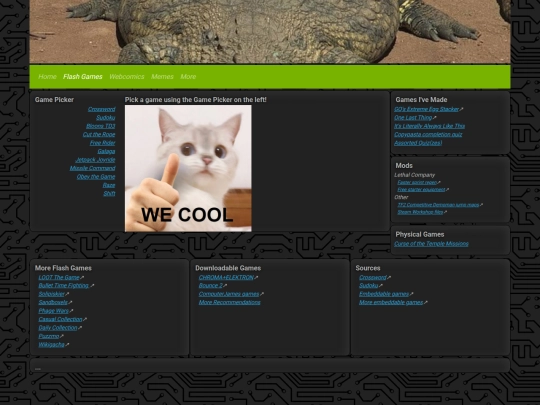Visit the Assorted Quiz(zes) link
The image size is (540, 405).
[418, 143]
